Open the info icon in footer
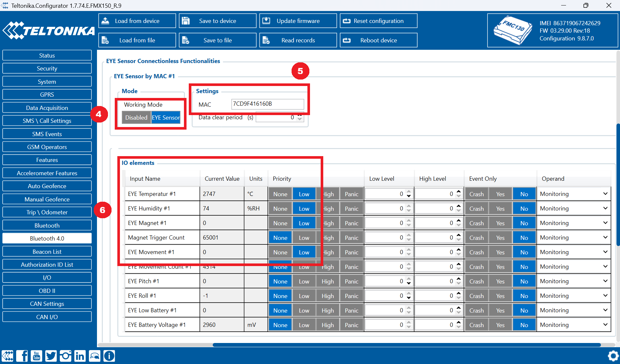 [109, 356]
